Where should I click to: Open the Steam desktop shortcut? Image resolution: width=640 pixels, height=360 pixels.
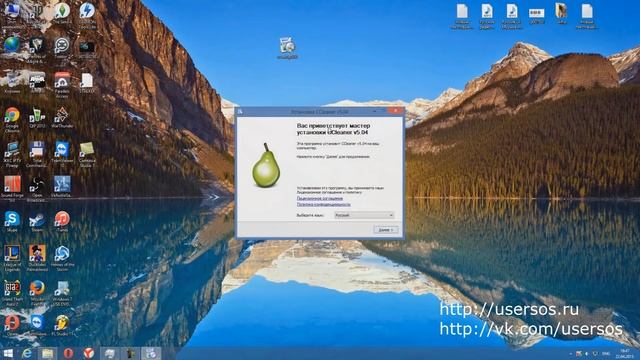tap(37, 222)
